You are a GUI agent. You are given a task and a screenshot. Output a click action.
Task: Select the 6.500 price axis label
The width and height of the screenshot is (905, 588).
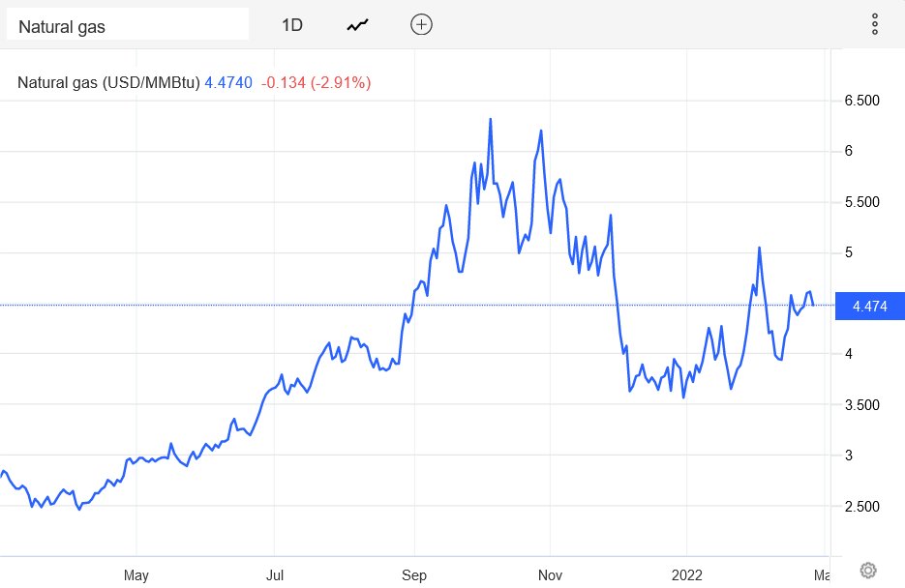pyautogui.click(x=861, y=101)
